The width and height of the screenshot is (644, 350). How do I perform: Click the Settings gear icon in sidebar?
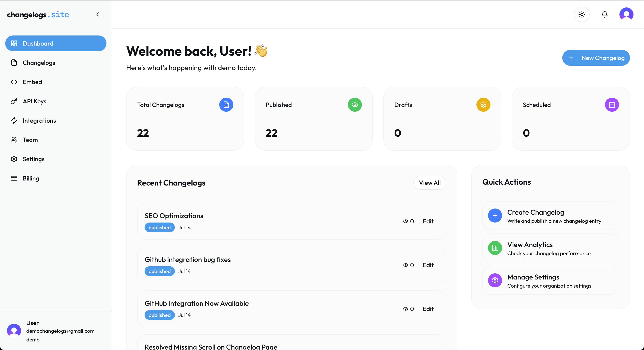(x=14, y=159)
